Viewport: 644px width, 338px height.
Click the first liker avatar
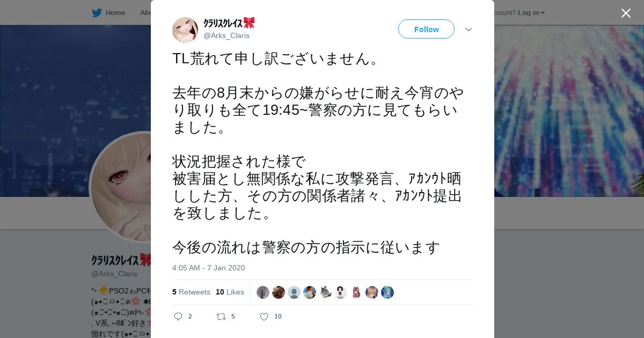(x=263, y=292)
